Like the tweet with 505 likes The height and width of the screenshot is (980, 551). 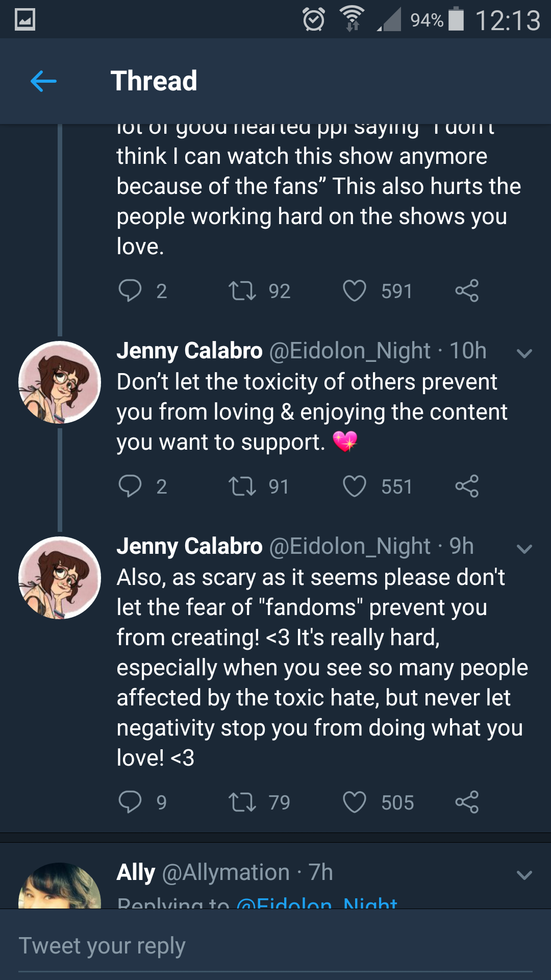tap(355, 802)
